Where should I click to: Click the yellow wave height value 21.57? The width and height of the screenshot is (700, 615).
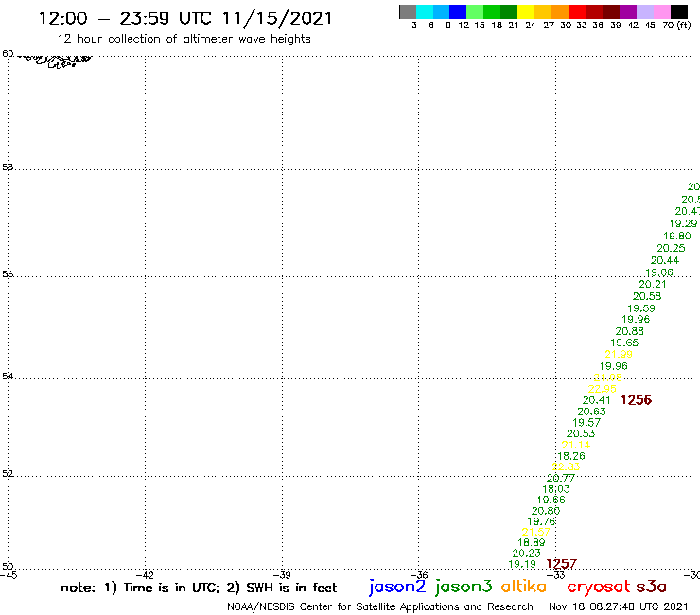tap(536, 532)
